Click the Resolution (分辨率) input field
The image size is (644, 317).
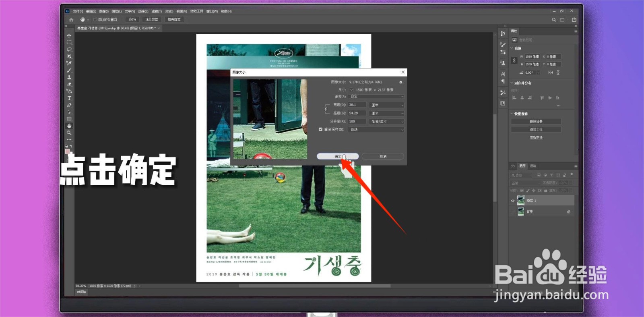click(357, 121)
